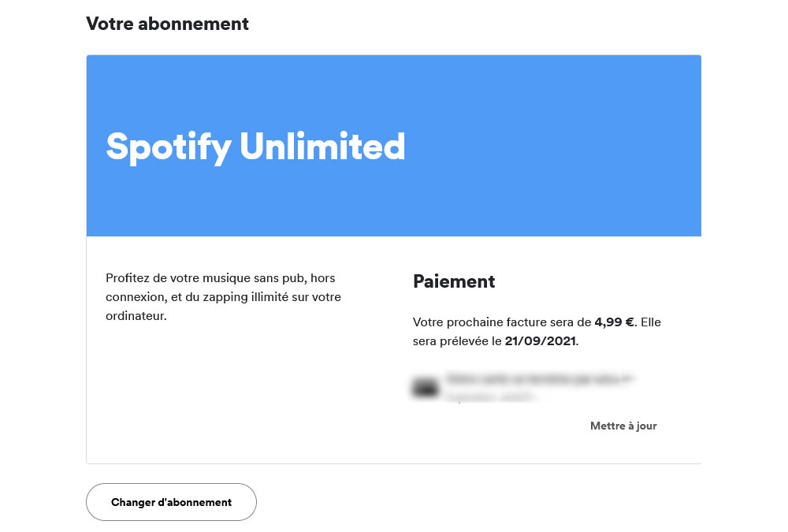The height and width of the screenshot is (532, 788).
Task: Click the Votre abonnement heading
Action: tap(167, 24)
